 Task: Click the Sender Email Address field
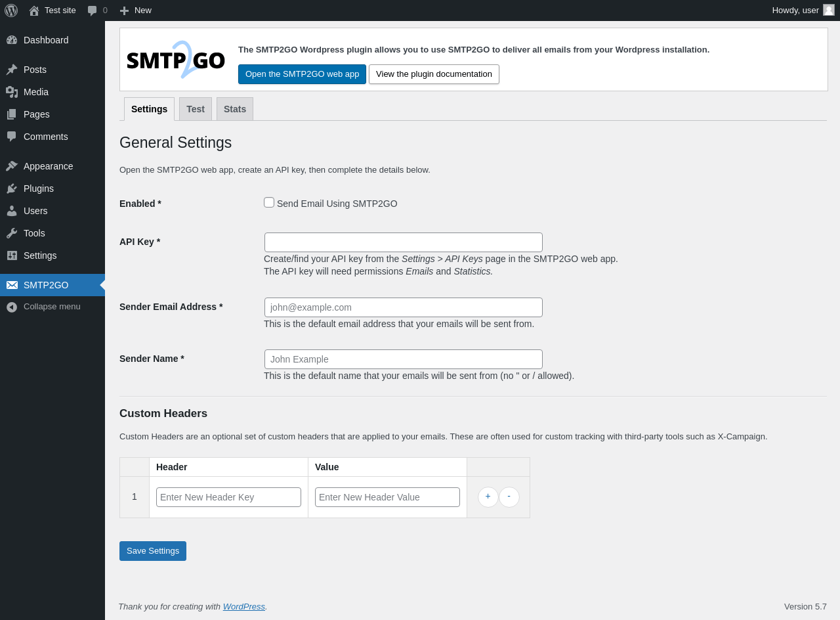coord(403,307)
